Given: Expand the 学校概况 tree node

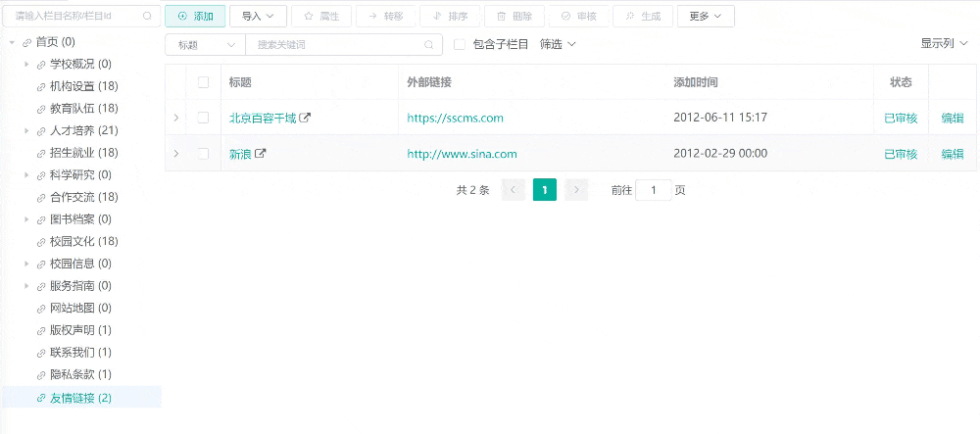Looking at the screenshot, I should pyautogui.click(x=26, y=65).
